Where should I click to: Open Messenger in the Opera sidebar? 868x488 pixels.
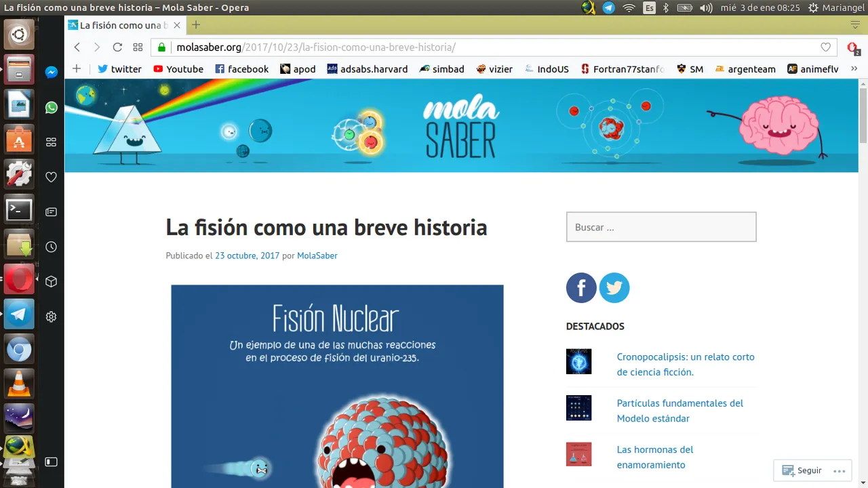pyautogui.click(x=51, y=72)
